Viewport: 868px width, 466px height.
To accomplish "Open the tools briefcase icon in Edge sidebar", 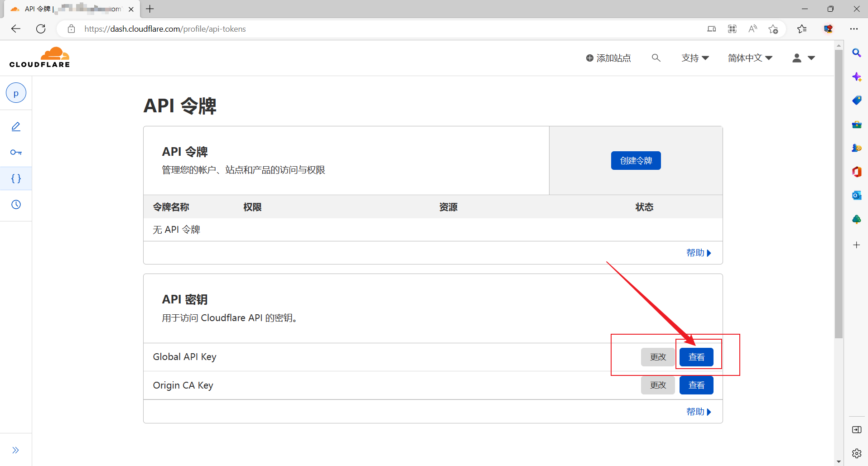I will [856, 125].
